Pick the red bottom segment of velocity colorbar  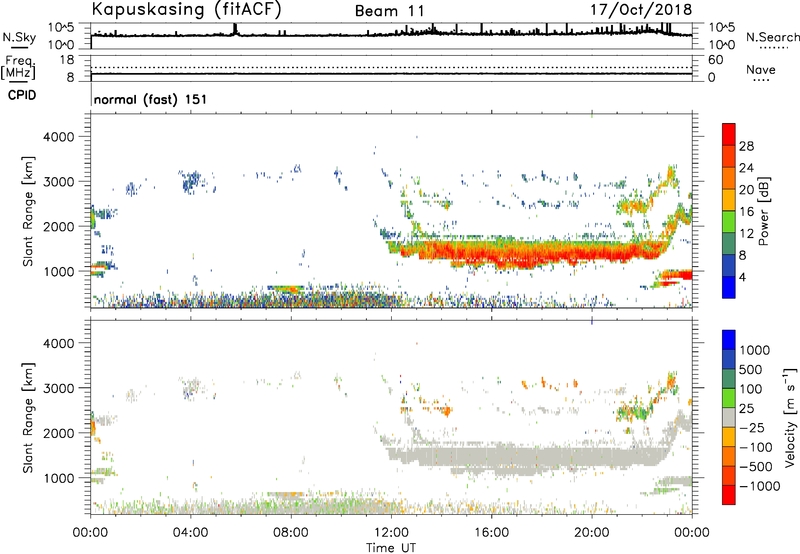(x=729, y=495)
